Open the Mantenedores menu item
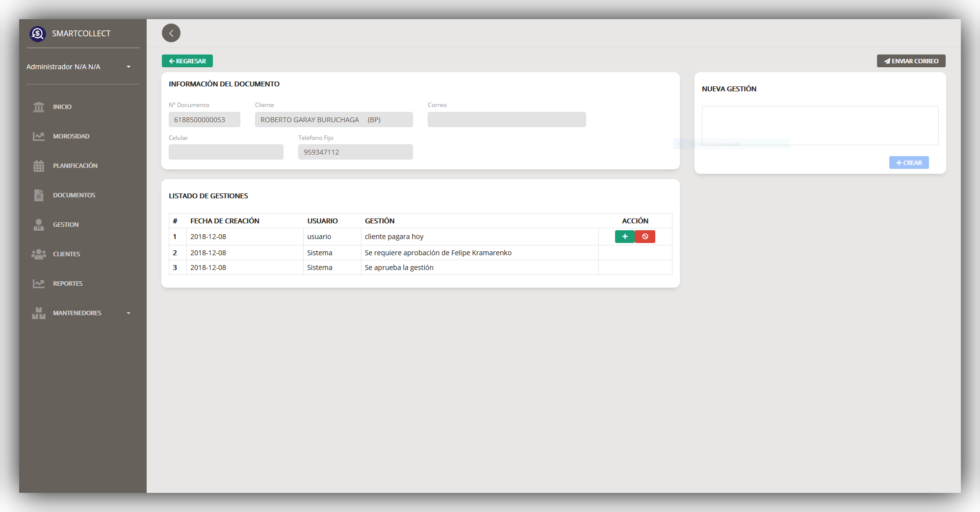This screenshot has height=512, width=980. pyautogui.click(x=77, y=313)
